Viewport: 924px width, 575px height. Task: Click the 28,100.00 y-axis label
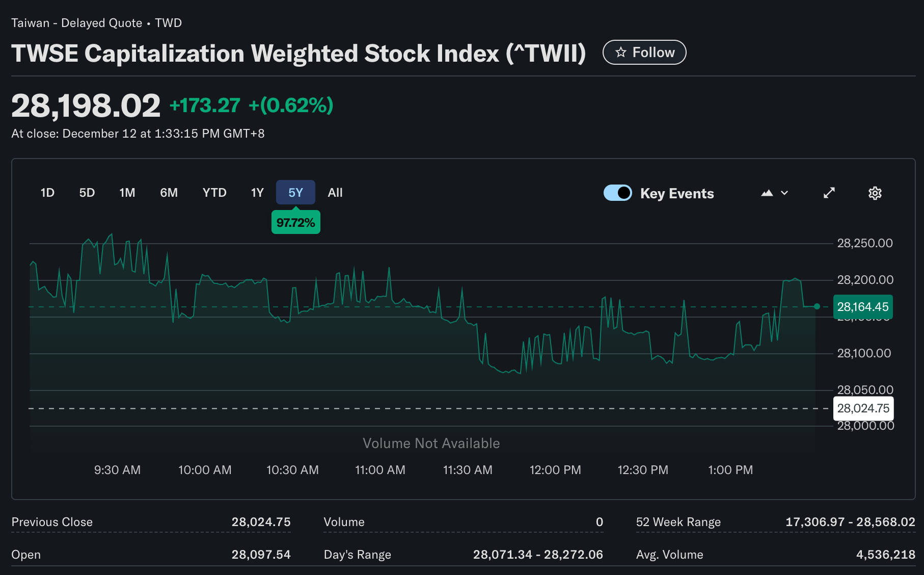pyautogui.click(x=864, y=353)
